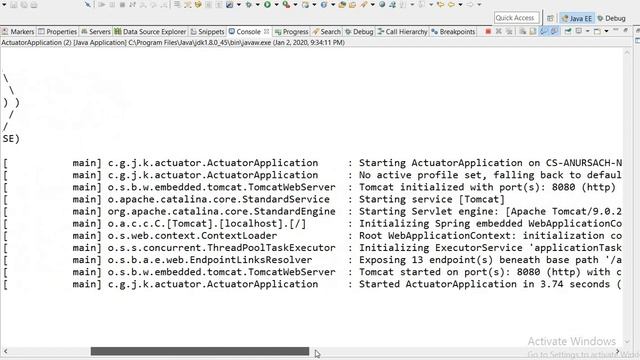Click the Disconnect icon in main toolbar
Screen dimensions: 640x360
coord(133,4)
